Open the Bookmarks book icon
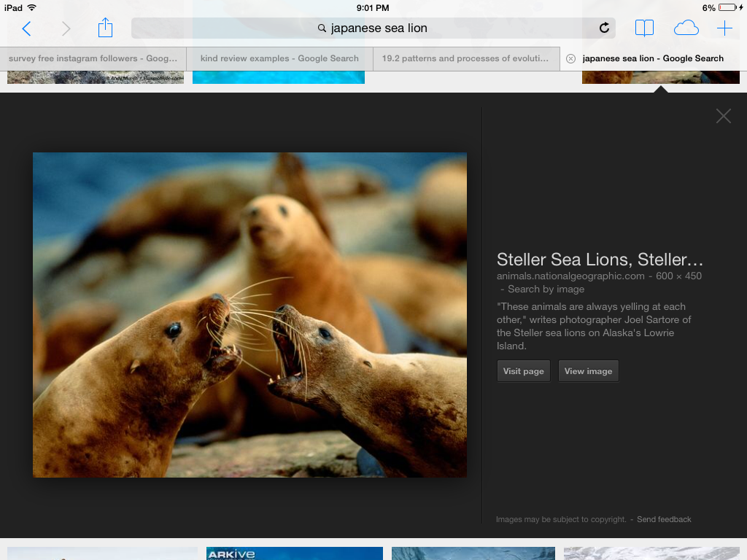 (644, 28)
